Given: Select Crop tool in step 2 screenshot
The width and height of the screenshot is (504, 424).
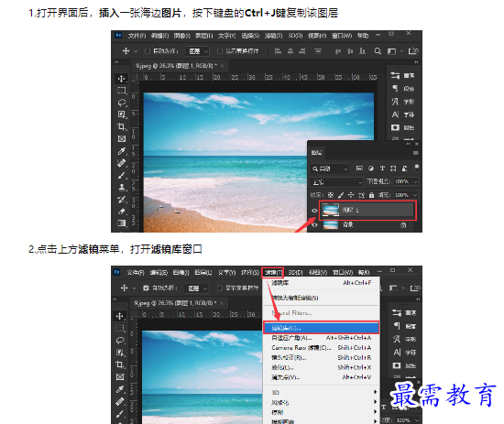Looking at the screenshot, I should point(120,364).
